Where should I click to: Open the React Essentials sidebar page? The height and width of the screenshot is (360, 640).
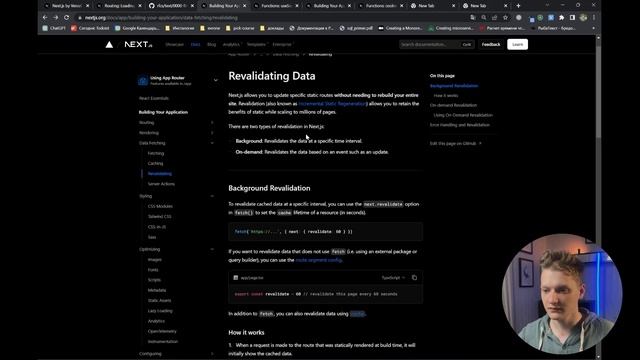pos(154,98)
